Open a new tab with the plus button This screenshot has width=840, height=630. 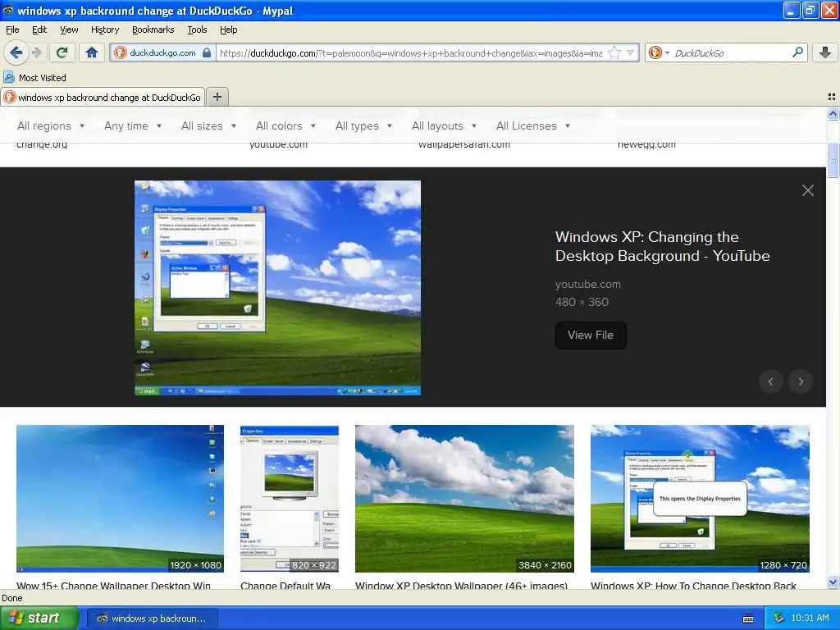click(217, 97)
